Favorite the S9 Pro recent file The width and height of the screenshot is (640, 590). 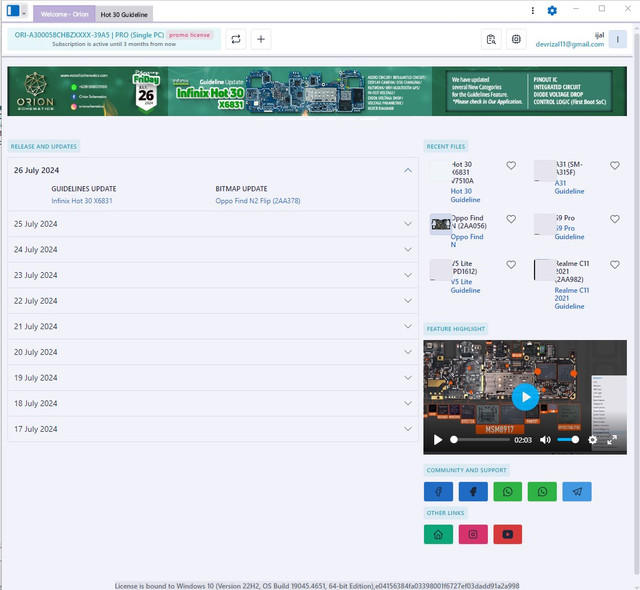(615, 219)
